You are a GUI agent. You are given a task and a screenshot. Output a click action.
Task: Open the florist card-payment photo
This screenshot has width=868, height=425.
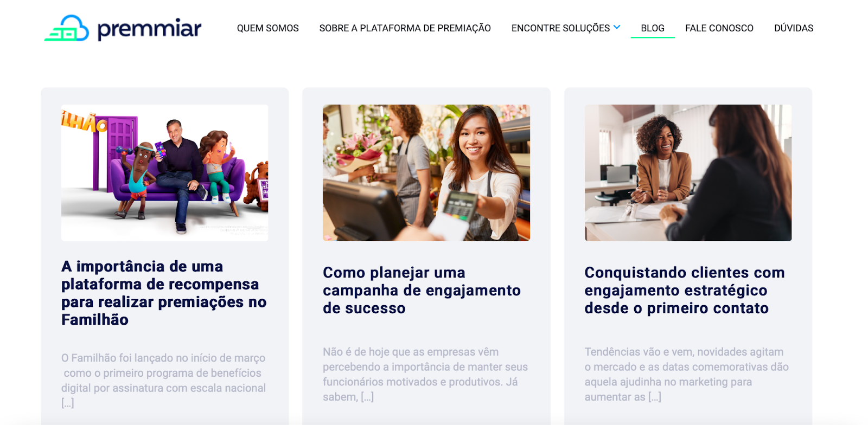tap(426, 172)
